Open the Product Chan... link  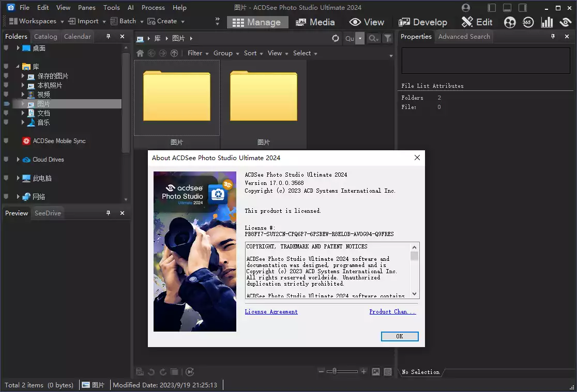(x=392, y=311)
